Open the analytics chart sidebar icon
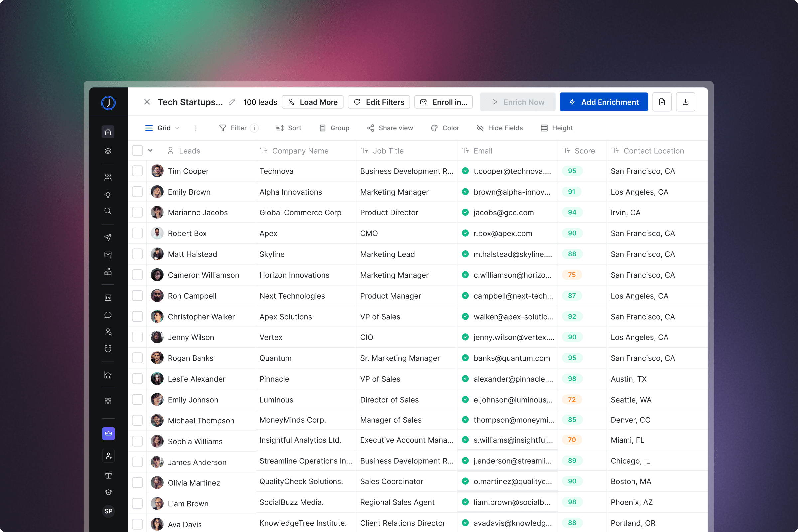This screenshot has width=798, height=532. coord(108,375)
